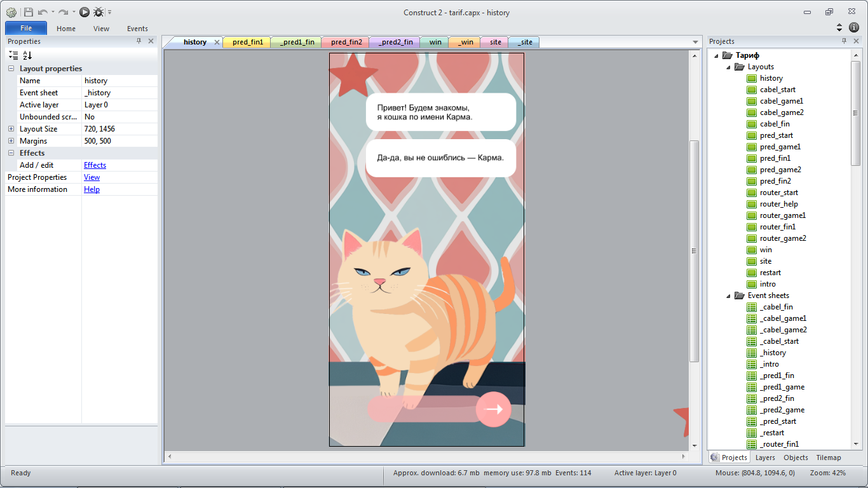Run the layout with the play icon
Image resolution: width=868 pixels, height=488 pixels.
click(x=85, y=12)
